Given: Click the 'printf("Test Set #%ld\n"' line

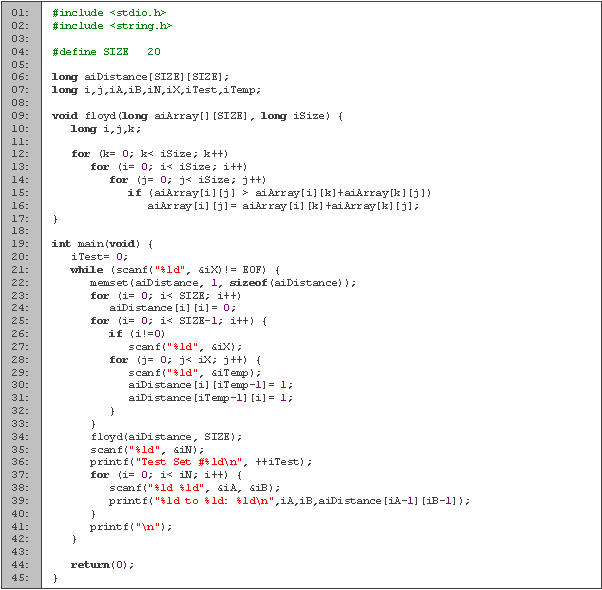Looking at the screenshot, I should pyautogui.click(x=201, y=462).
